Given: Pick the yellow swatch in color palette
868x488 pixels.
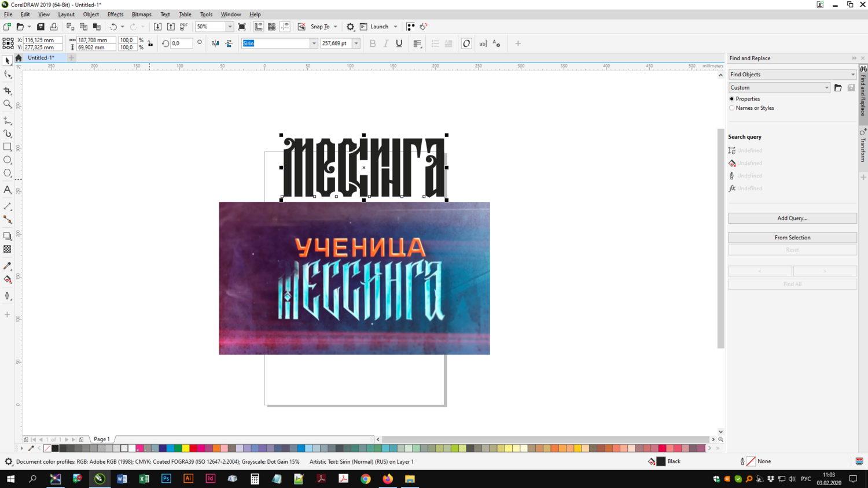Looking at the screenshot, I should (186, 448).
